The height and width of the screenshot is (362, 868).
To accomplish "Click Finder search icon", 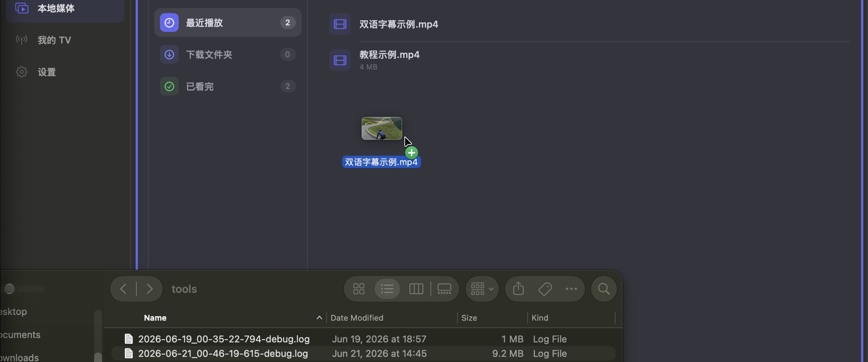I will (604, 289).
